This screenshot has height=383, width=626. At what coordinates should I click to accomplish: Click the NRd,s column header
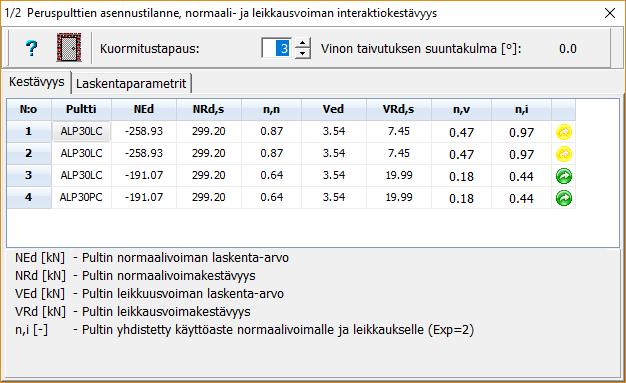208,109
